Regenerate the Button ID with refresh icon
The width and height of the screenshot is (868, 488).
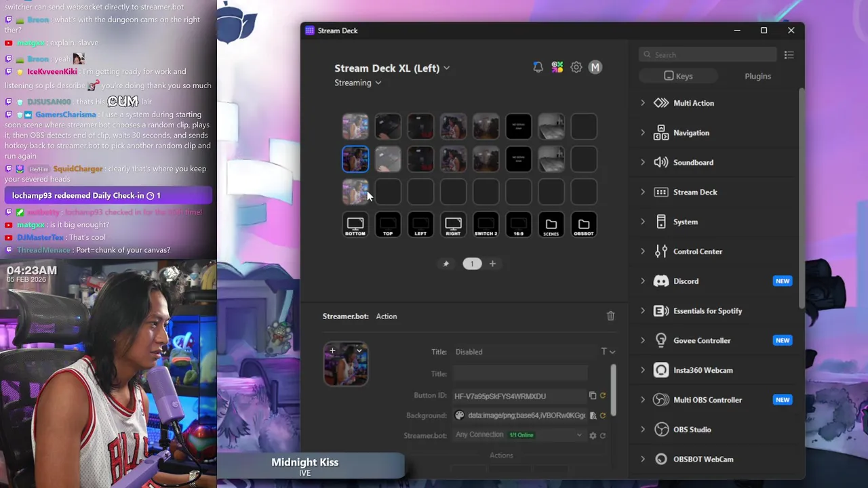click(602, 396)
